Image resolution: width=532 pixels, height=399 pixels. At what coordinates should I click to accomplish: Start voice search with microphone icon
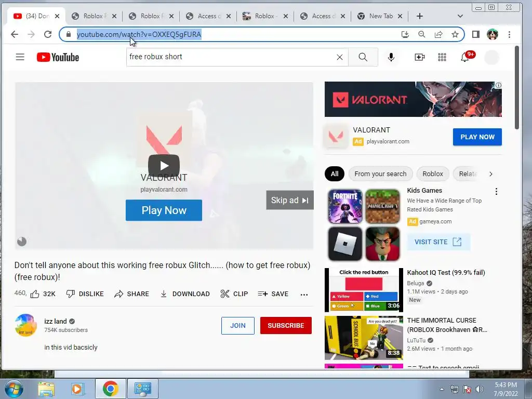tap(391, 57)
